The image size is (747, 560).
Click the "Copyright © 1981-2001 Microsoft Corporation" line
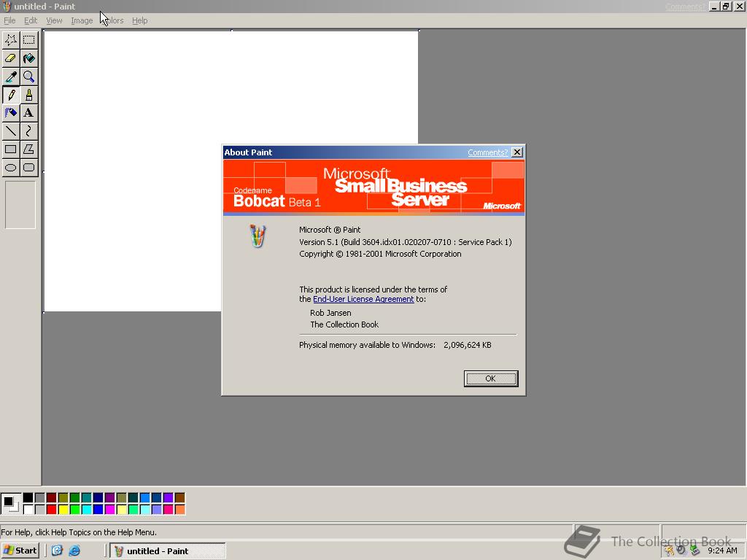point(380,254)
